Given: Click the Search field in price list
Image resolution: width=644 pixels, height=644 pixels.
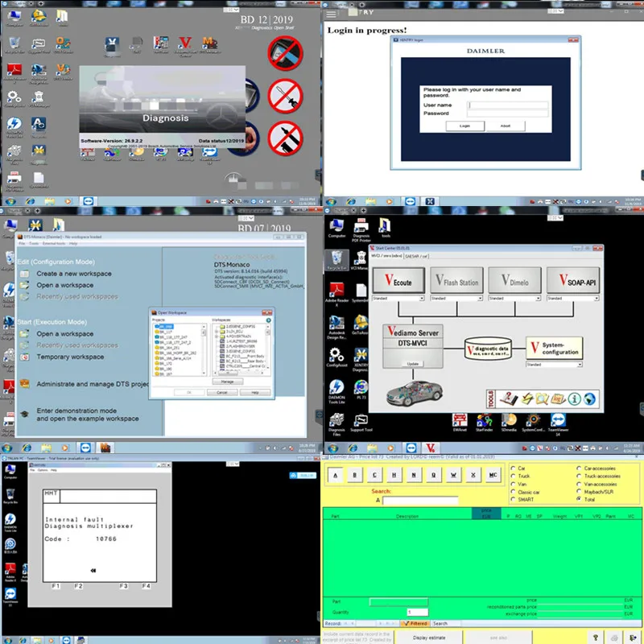Looking at the screenshot, I should [x=420, y=500].
